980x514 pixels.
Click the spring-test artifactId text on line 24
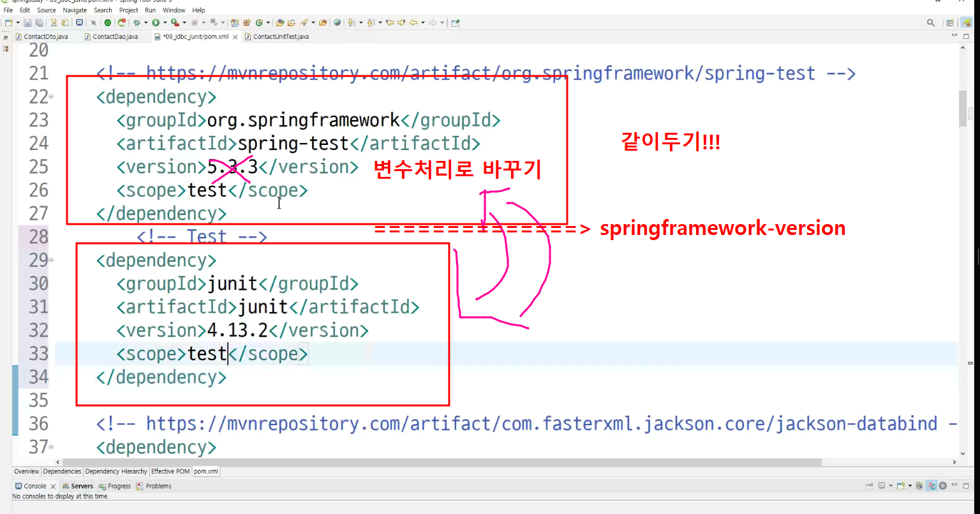coord(293,143)
